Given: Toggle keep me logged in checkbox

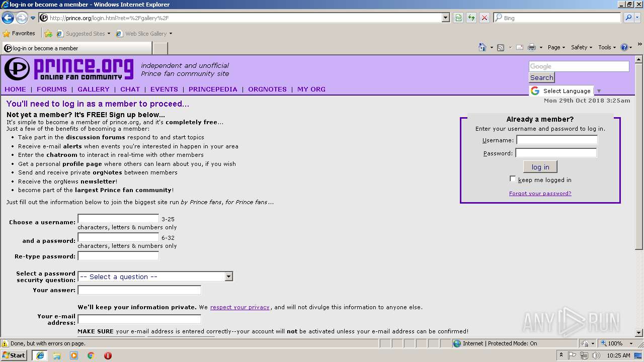Looking at the screenshot, I should point(513,179).
